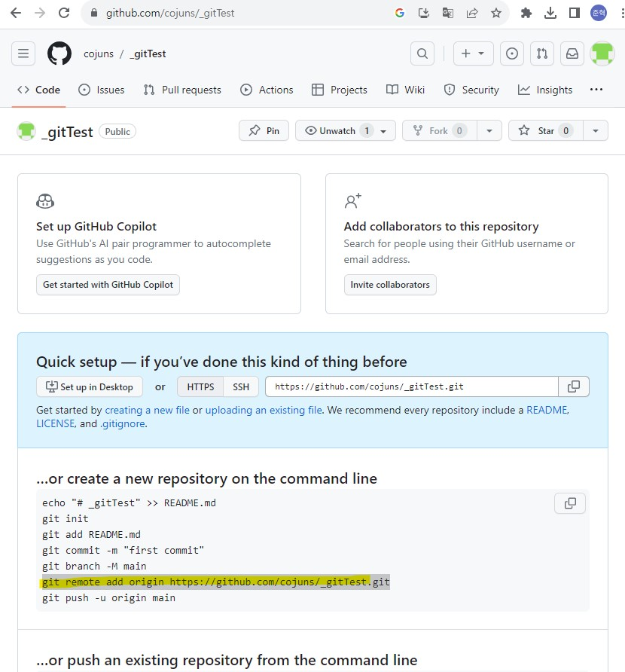This screenshot has height=672, width=625.
Task: Click Invite collaborators
Action: pyautogui.click(x=390, y=285)
